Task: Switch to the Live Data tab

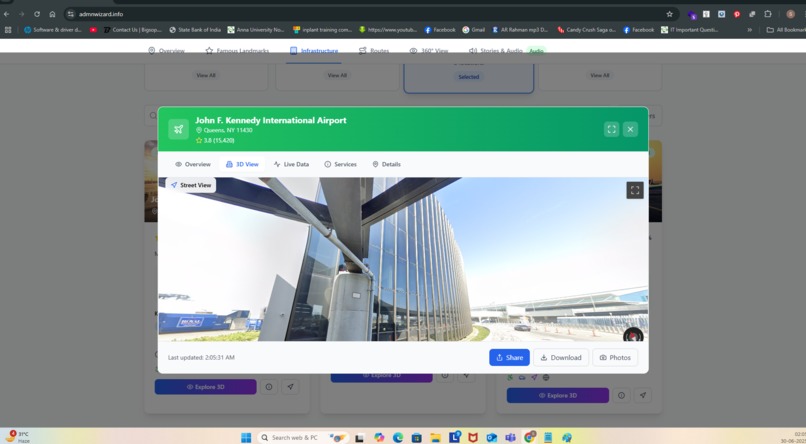Action: point(291,164)
